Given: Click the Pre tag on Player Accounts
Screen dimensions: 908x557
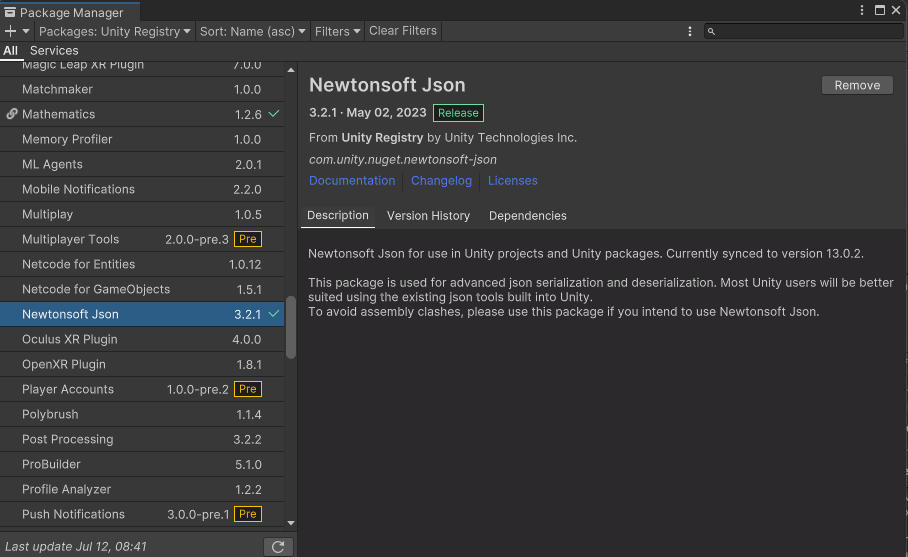Looking at the screenshot, I should point(248,389).
